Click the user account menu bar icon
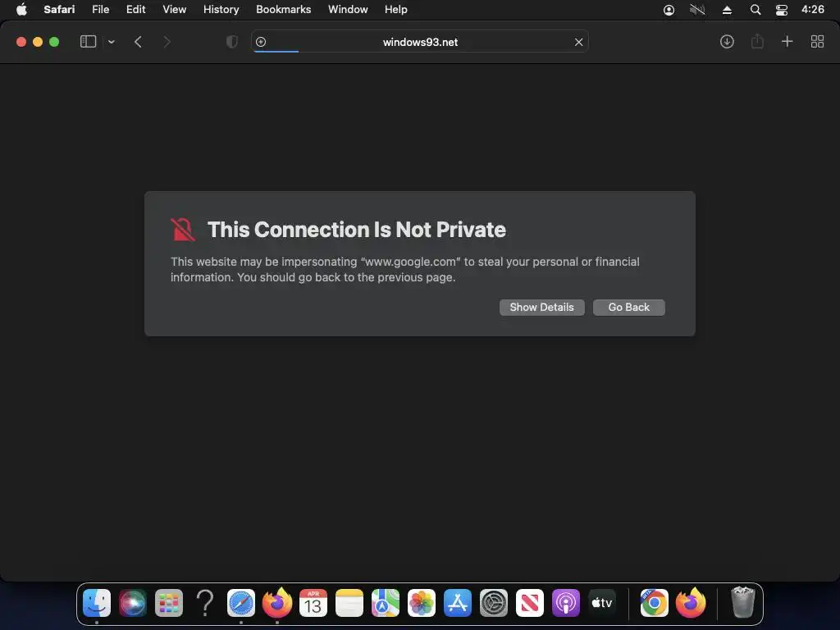The height and width of the screenshot is (630, 840). coord(669,10)
